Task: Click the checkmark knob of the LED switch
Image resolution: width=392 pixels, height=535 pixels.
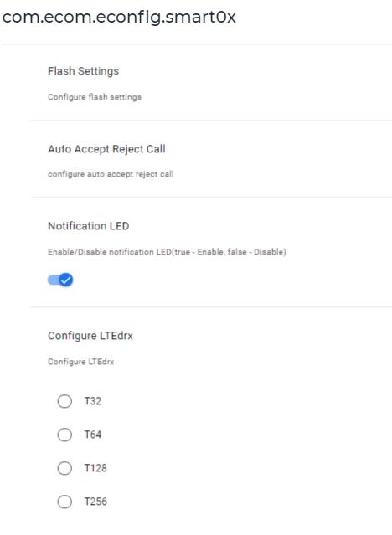Action: click(66, 280)
